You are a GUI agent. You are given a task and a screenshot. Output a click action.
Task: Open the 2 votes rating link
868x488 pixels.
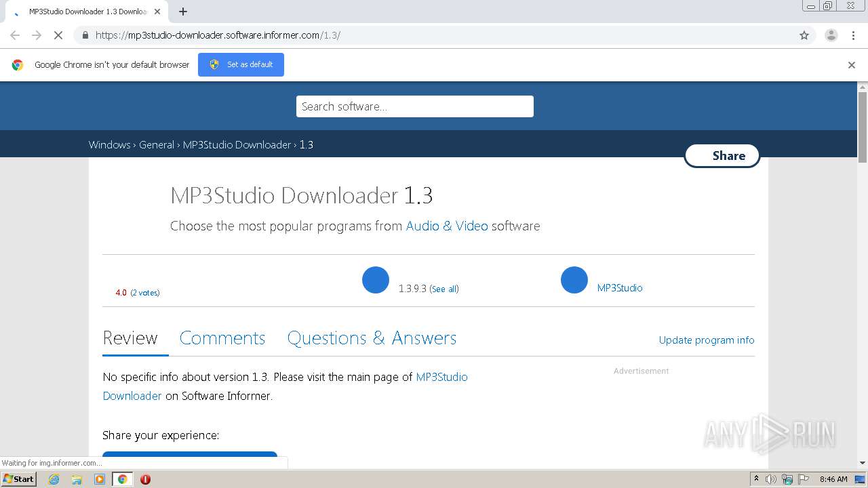tap(145, 293)
